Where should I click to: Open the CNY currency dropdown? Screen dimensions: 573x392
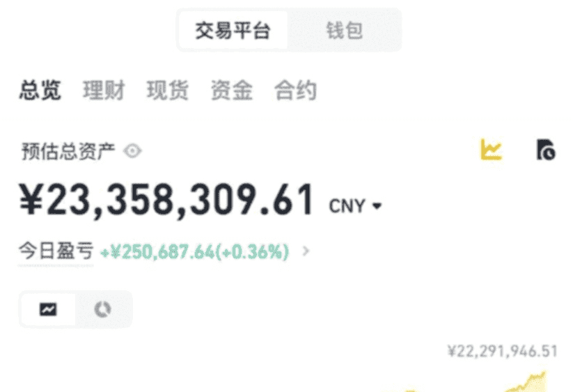355,205
